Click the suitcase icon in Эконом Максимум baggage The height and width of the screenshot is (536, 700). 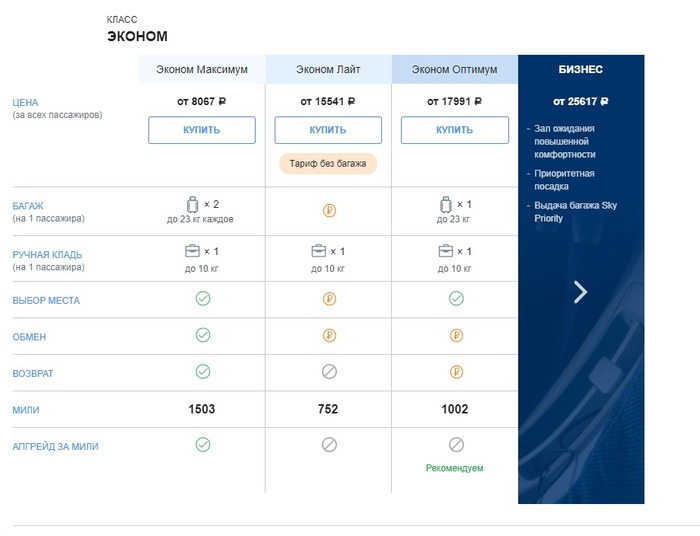[x=193, y=204]
